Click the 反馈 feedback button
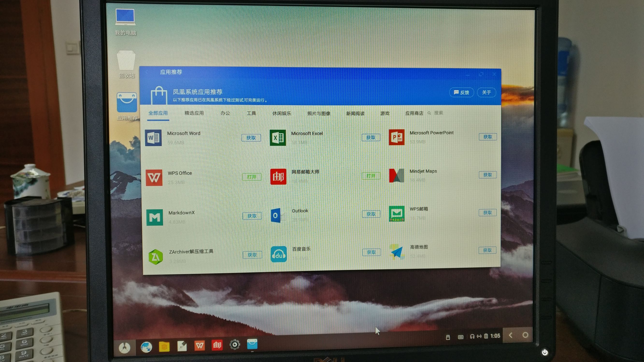Viewport: 644px width, 362px height. (461, 92)
